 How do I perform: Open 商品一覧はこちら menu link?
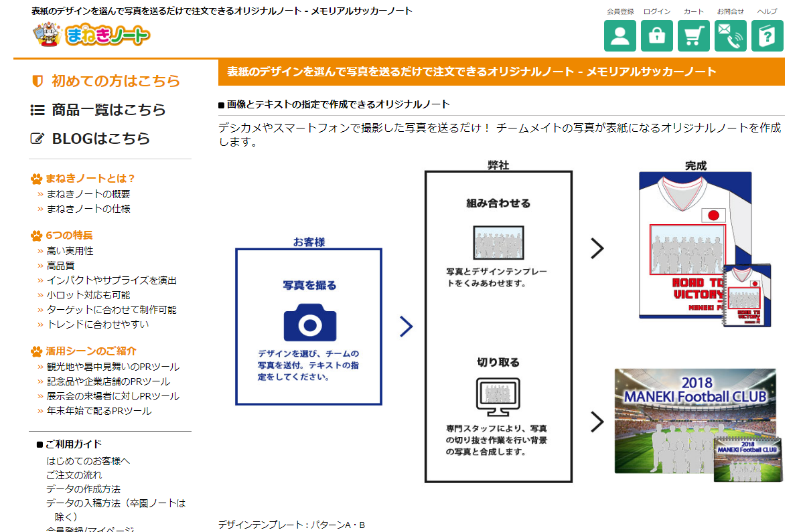point(108,110)
